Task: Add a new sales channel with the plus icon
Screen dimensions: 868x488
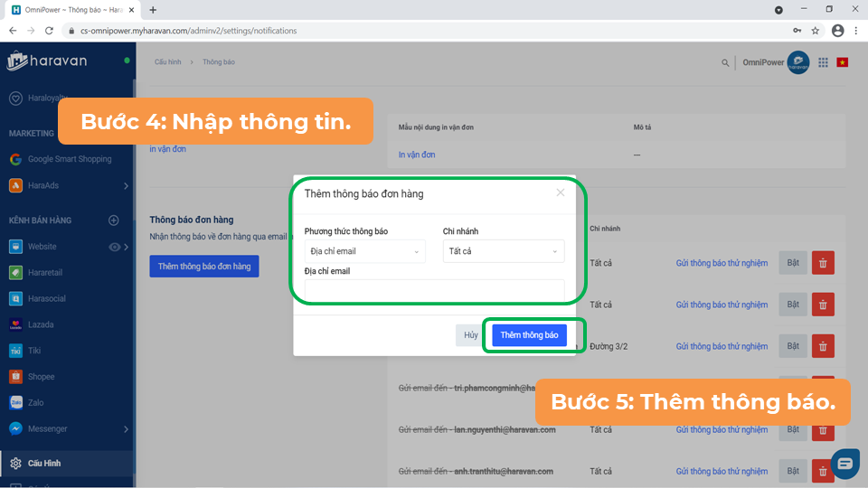Action: (114, 221)
